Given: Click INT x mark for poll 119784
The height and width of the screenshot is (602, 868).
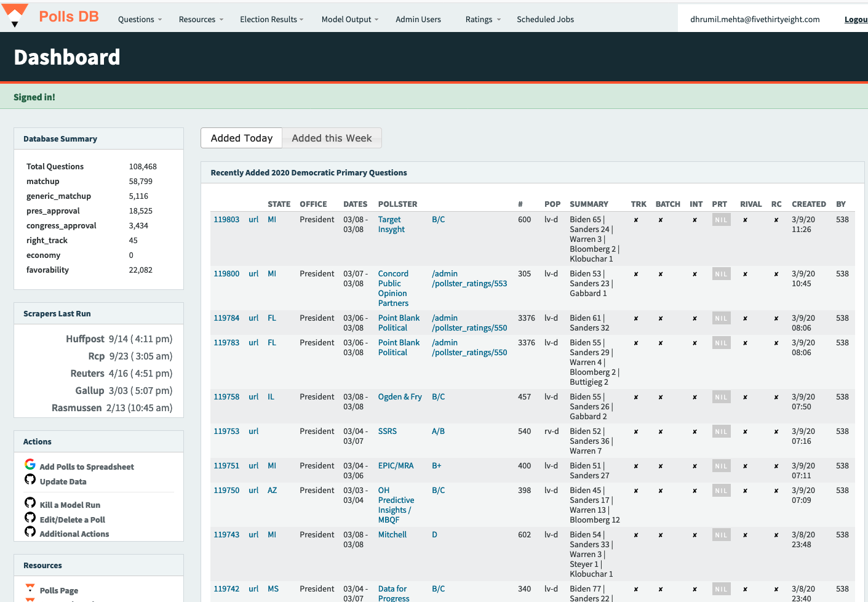Looking at the screenshot, I should click(695, 318).
